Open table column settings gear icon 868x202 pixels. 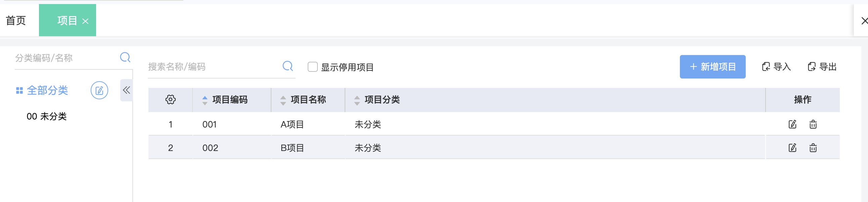[x=171, y=100]
